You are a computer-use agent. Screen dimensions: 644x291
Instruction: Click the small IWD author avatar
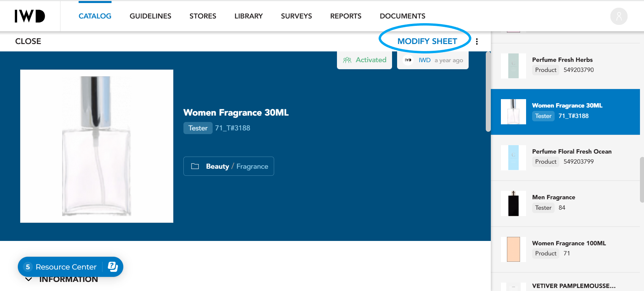pos(408,60)
